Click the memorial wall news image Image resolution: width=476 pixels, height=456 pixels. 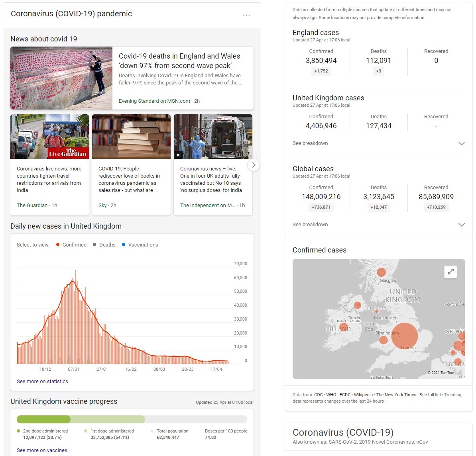click(61, 78)
